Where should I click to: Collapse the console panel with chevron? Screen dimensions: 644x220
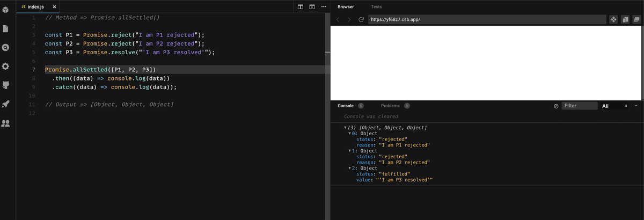click(x=636, y=106)
